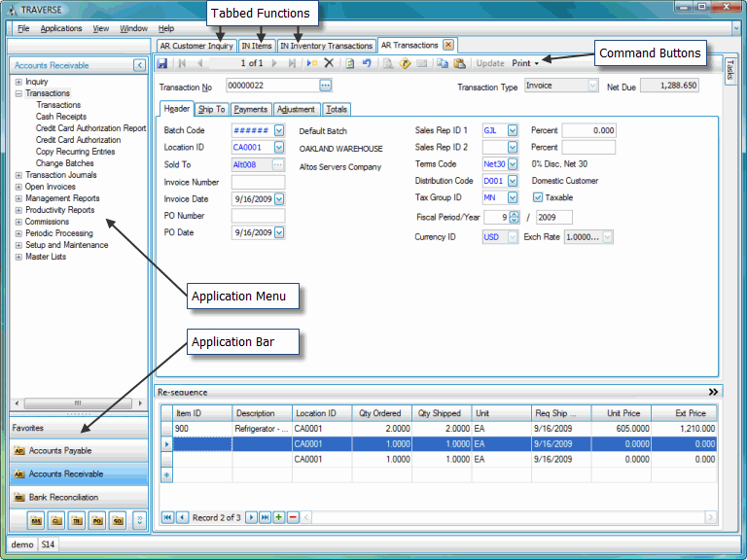Open the Purchase Order (PO) application icon

[97, 521]
